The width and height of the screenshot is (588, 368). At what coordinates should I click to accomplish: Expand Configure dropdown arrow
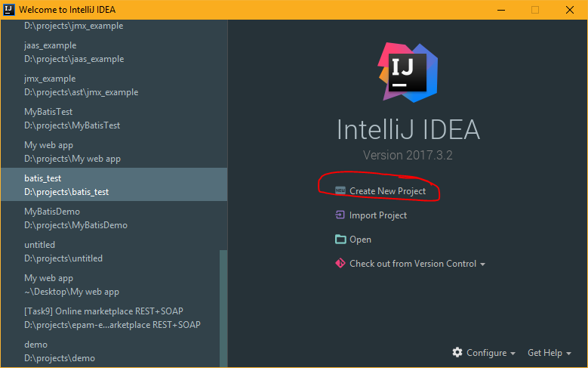(x=513, y=354)
